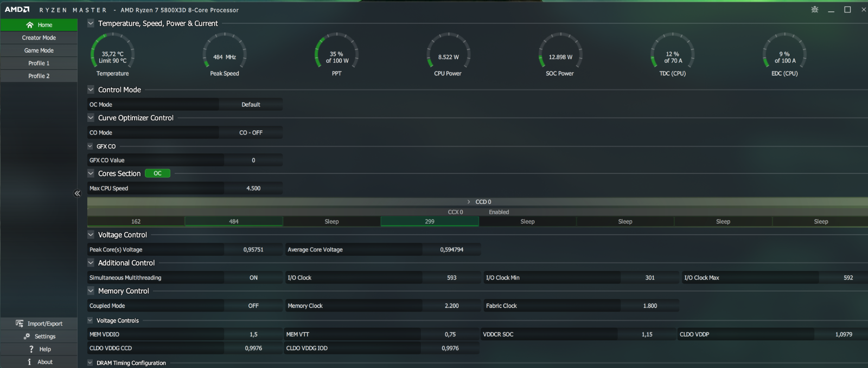Viewport: 868px width, 368px height.
Task: Click the bug report icon in title bar
Action: coord(814,10)
